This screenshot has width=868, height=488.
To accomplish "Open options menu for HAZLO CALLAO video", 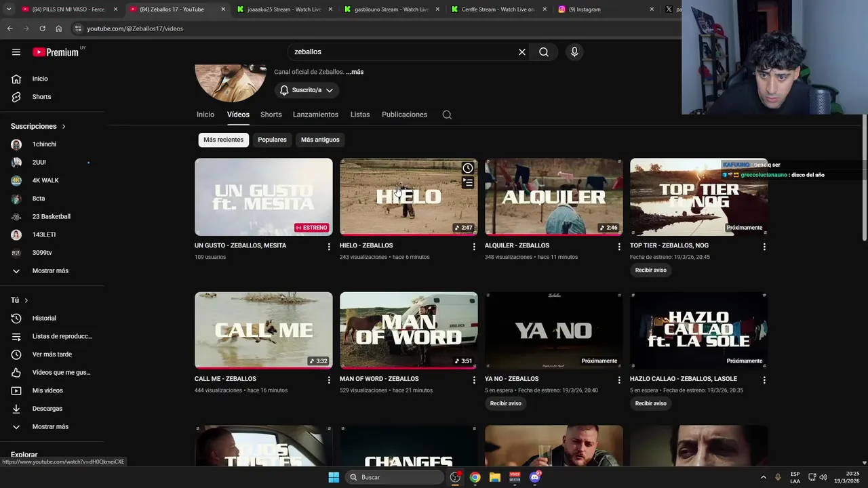I will [x=764, y=380].
